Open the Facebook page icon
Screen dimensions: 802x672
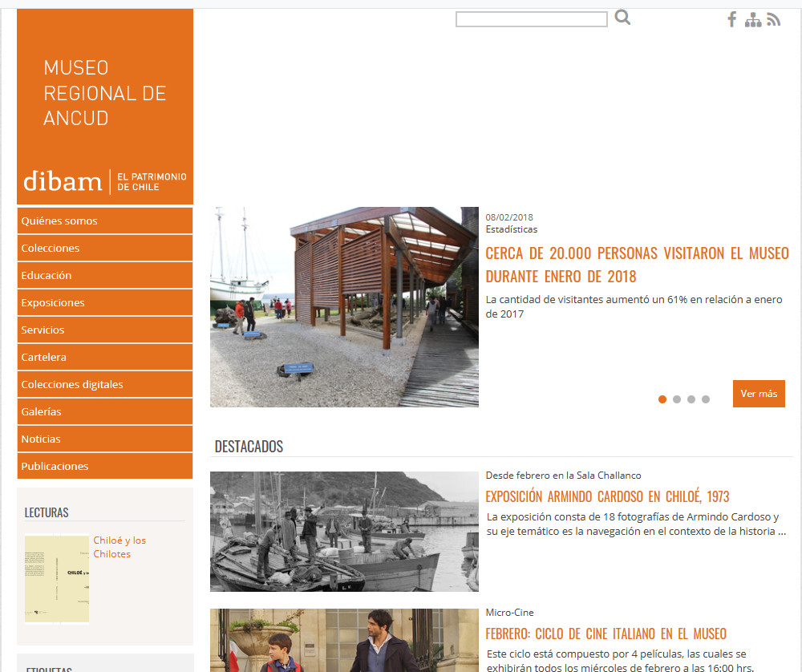pos(731,20)
